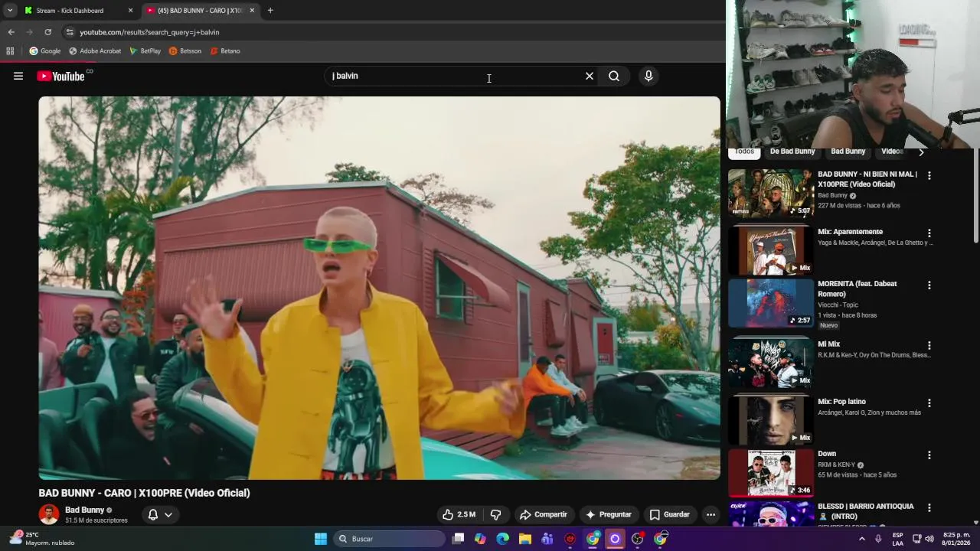Reload the current page
980x551 pixels.
tap(47, 32)
